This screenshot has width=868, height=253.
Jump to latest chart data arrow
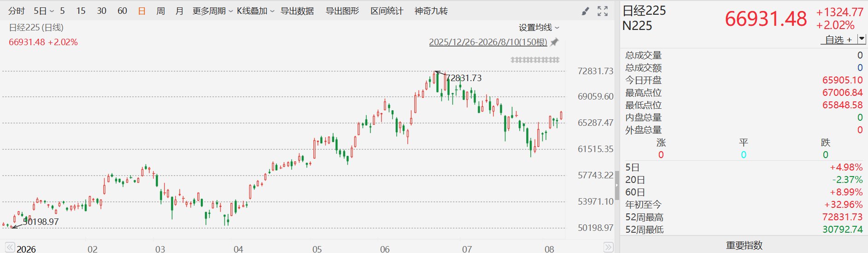609,247
